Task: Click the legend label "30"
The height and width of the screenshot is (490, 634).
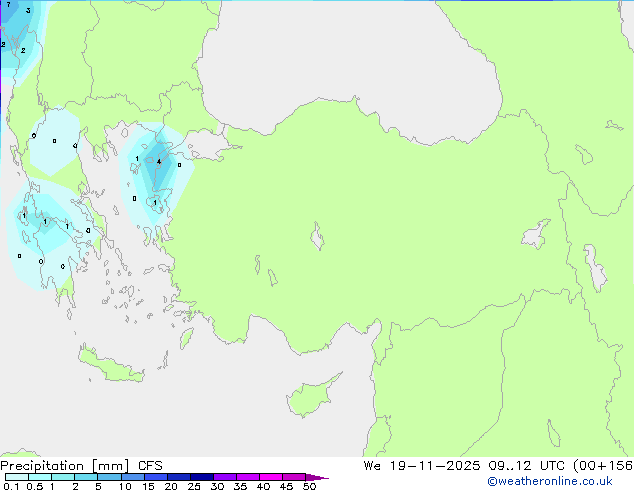Action: (217, 486)
